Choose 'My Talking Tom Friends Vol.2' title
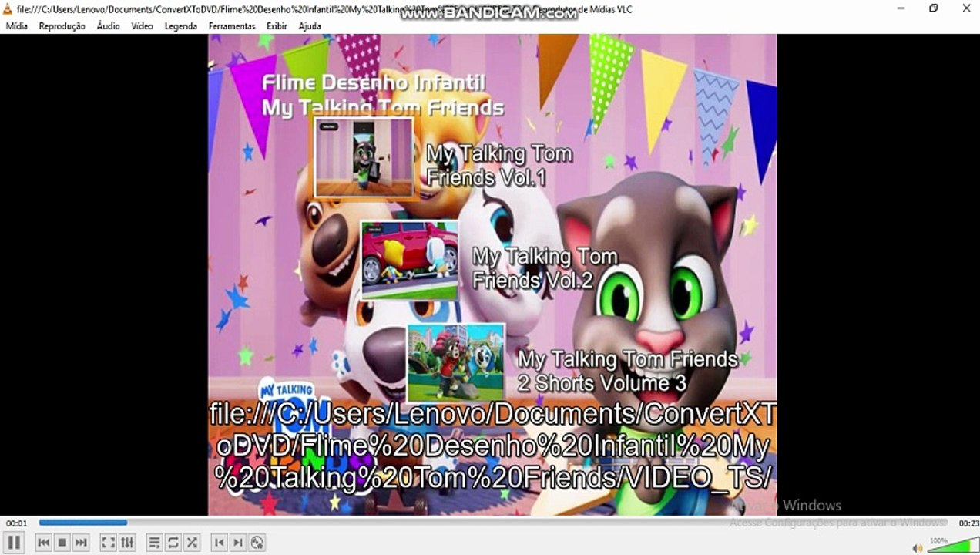Viewport: 980px width, 555px height. (545, 267)
